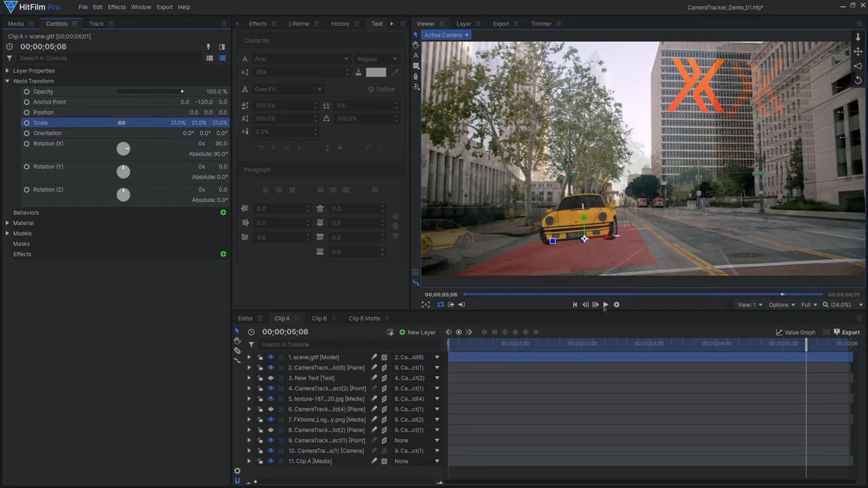Toggle the grid overlay icon at Viewer bottom-left
Viewport: 868px width, 488px height.
416,272
